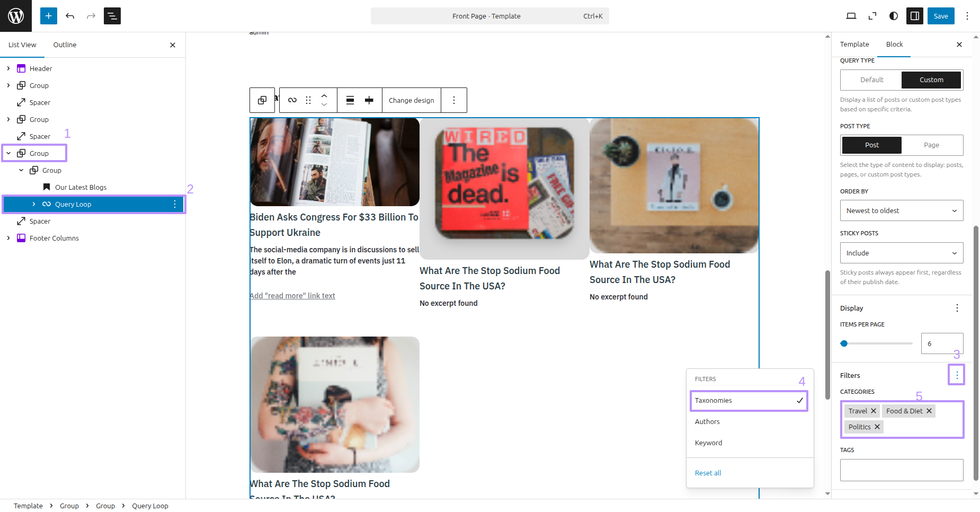Open the Order By dropdown
Image resolution: width=980 pixels, height=512 pixels.
click(x=902, y=211)
